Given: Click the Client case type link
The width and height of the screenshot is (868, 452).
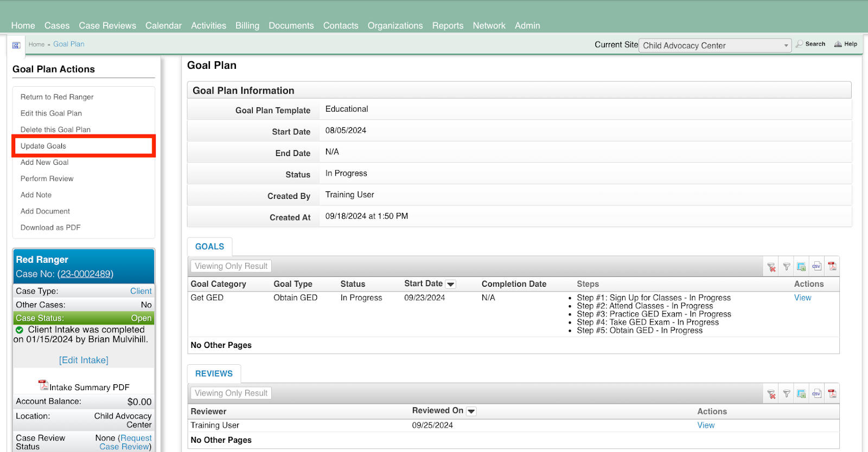Looking at the screenshot, I should click(141, 291).
